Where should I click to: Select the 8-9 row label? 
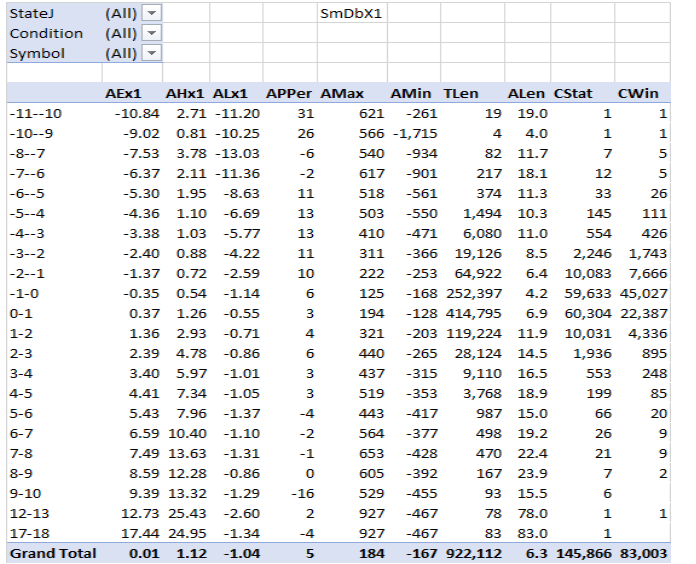click(x=21, y=473)
